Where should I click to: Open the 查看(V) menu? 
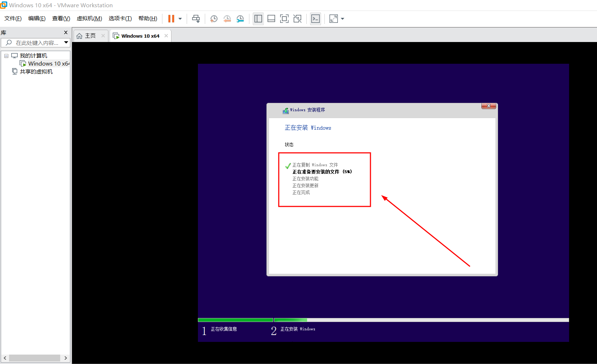click(61, 18)
